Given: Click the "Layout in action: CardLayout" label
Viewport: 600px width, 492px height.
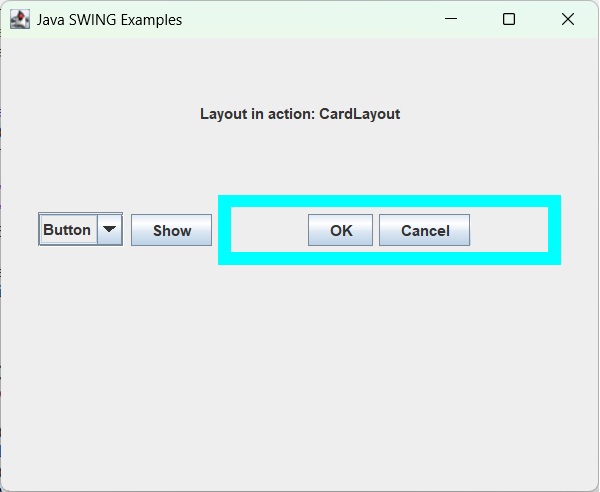Looking at the screenshot, I should (x=300, y=114).
